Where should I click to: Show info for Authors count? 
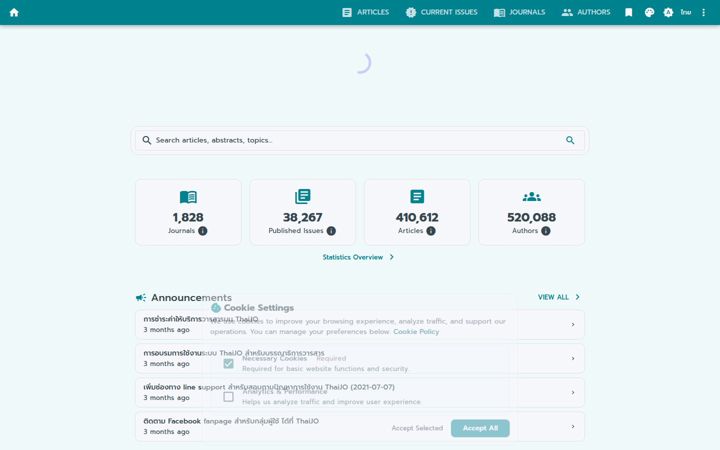546,231
